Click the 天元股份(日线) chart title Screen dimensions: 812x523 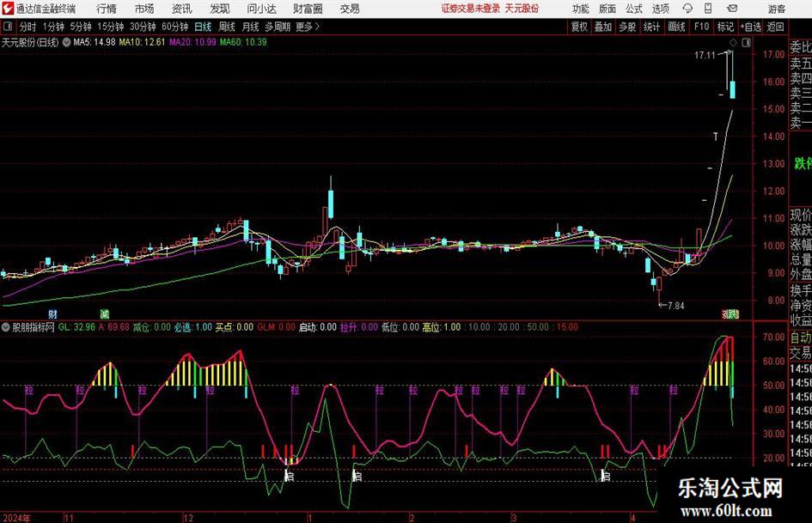[x=30, y=42]
